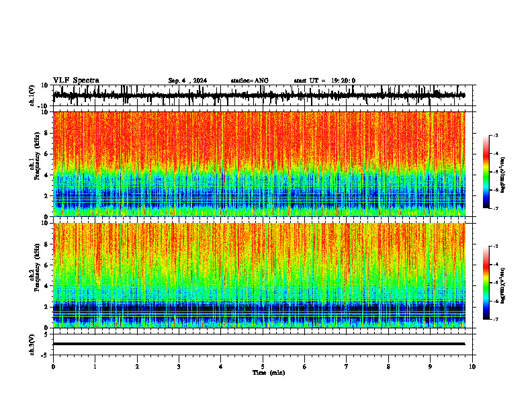Click time axis tick label "3"

pyautogui.click(x=179, y=367)
